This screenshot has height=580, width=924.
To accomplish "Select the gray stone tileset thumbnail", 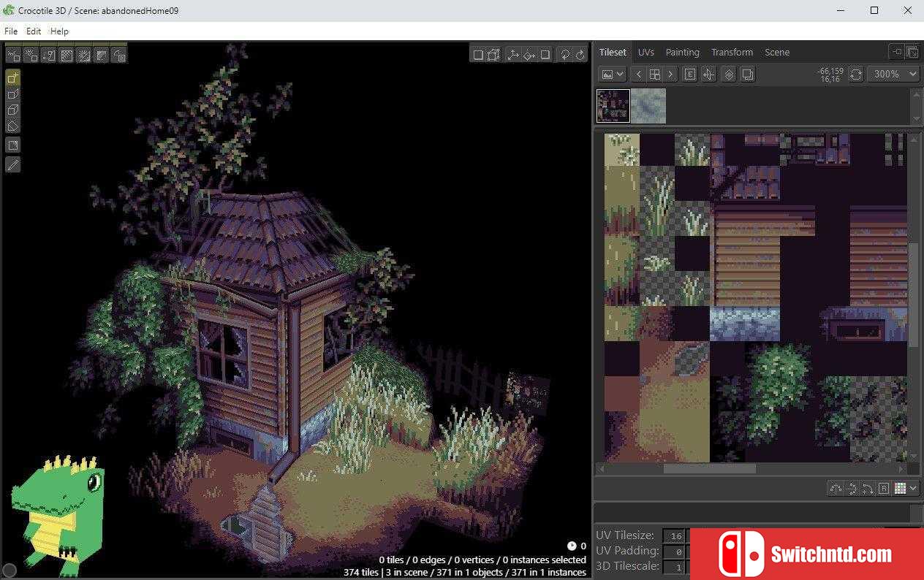I will 648,106.
